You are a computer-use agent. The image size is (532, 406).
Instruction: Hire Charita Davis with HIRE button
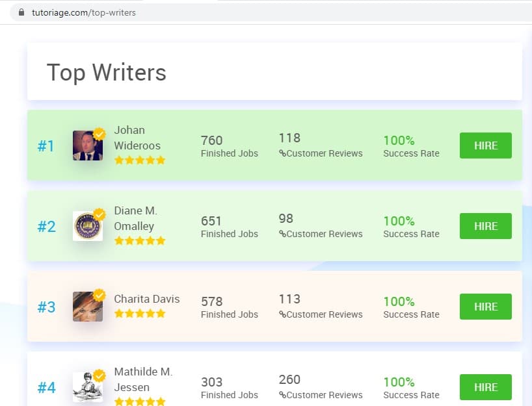486,307
